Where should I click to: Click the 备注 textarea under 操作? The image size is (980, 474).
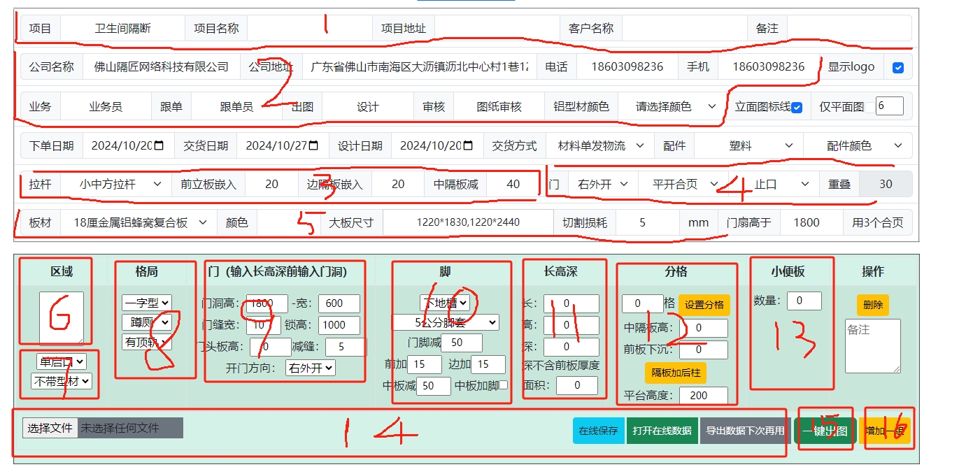(872, 346)
